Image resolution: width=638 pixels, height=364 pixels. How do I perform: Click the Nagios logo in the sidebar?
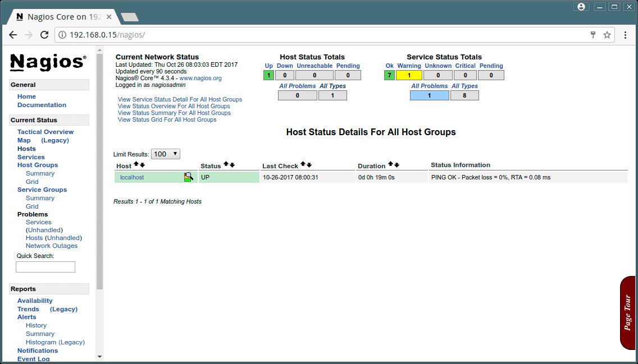(48, 63)
